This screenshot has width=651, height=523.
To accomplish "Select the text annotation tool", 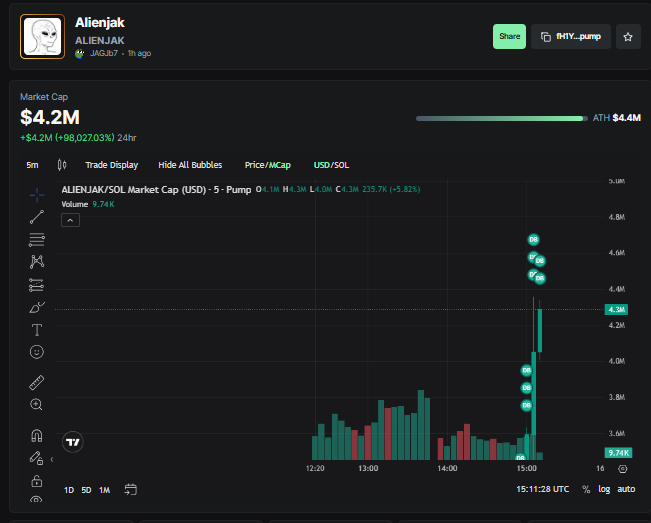I will 37,330.
